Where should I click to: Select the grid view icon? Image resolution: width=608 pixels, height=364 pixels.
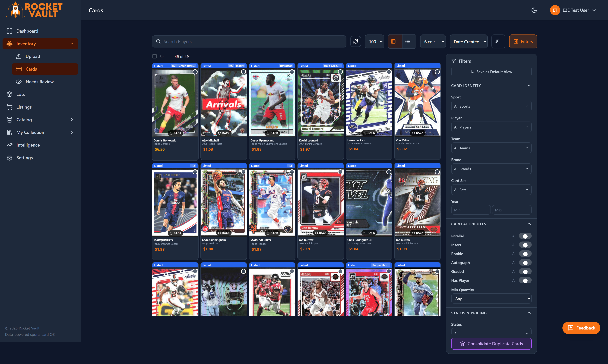395,41
